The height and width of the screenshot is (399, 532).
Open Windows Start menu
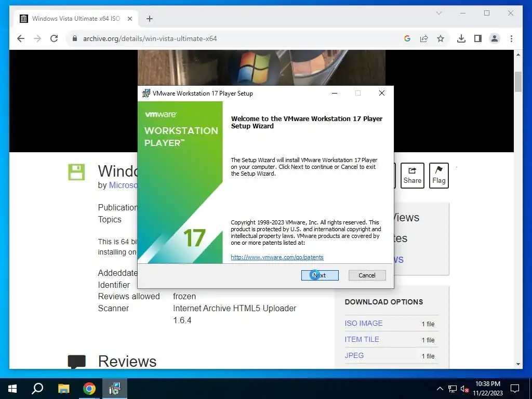[12, 389]
